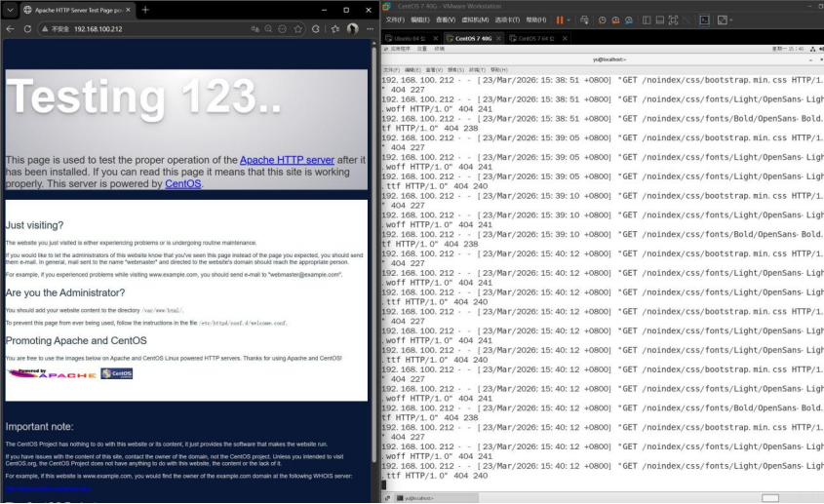This screenshot has width=824, height=504.
Task: Close the Apache HTTP Server Test Page tab
Action: (128, 10)
